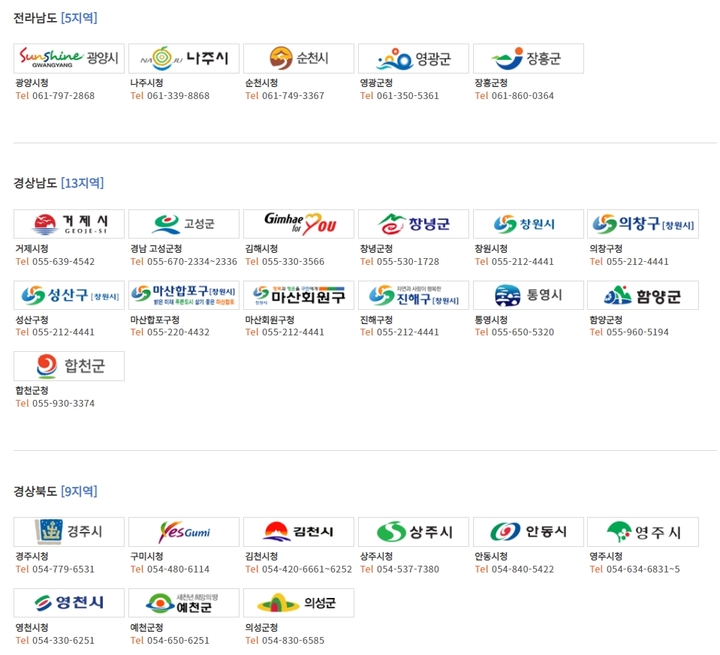Viewport: 720px width, 655px height.
Task: Click the 마산회원구청 name label
Action: [270, 320]
